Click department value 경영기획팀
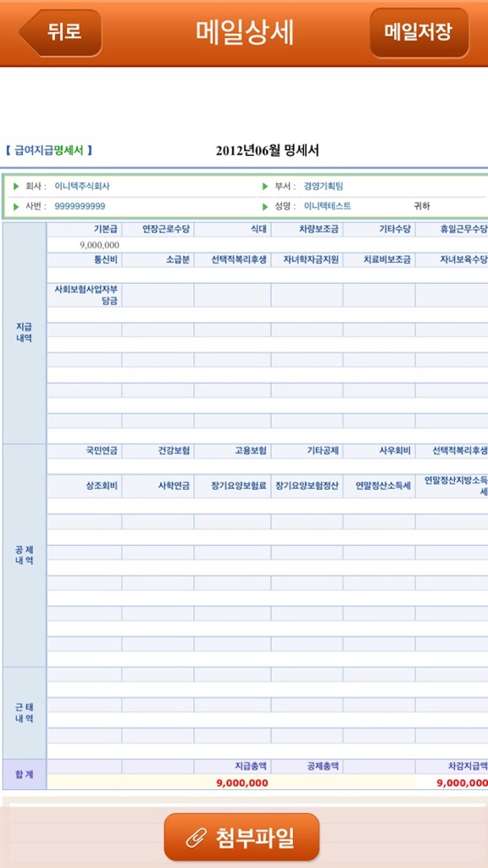Viewport: 488px width, 868px height. [324, 186]
